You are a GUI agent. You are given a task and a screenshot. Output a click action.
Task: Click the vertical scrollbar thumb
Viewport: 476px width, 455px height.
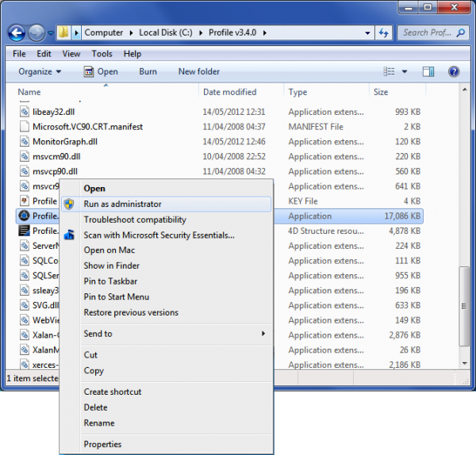[x=464, y=306]
